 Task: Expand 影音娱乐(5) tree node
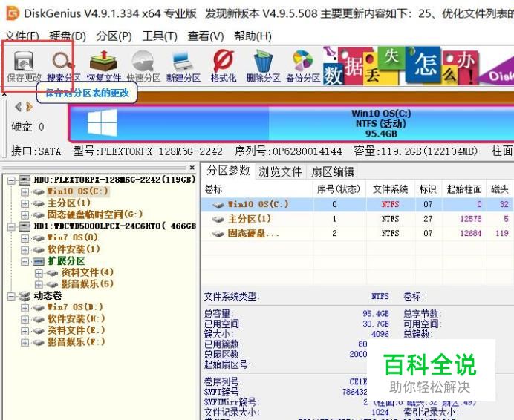39,284
